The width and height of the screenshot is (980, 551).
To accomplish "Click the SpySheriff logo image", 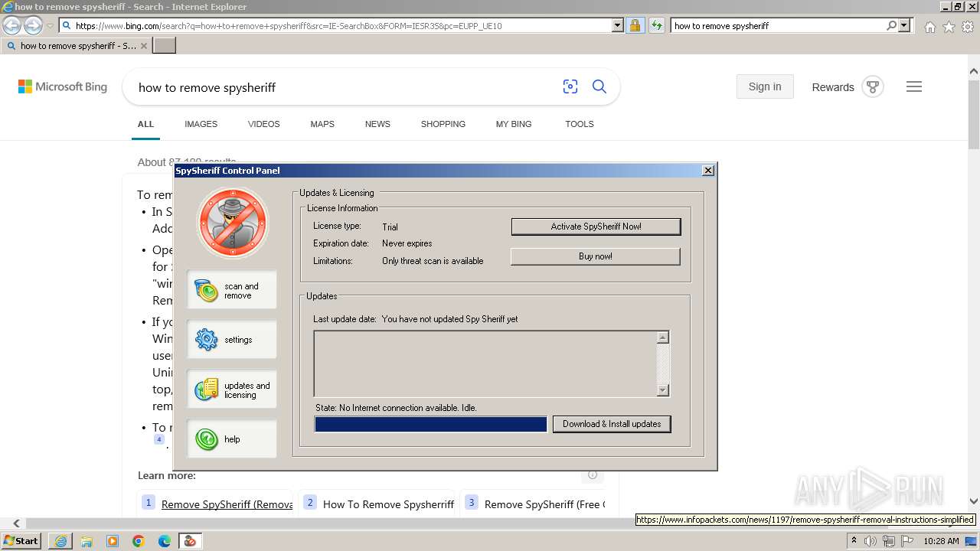I will pos(233,223).
